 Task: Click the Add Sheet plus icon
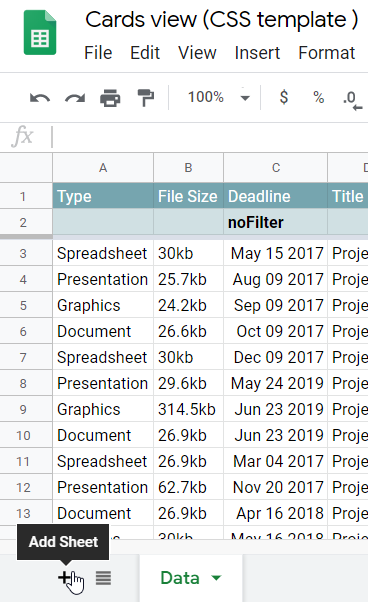pyautogui.click(x=65, y=577)
